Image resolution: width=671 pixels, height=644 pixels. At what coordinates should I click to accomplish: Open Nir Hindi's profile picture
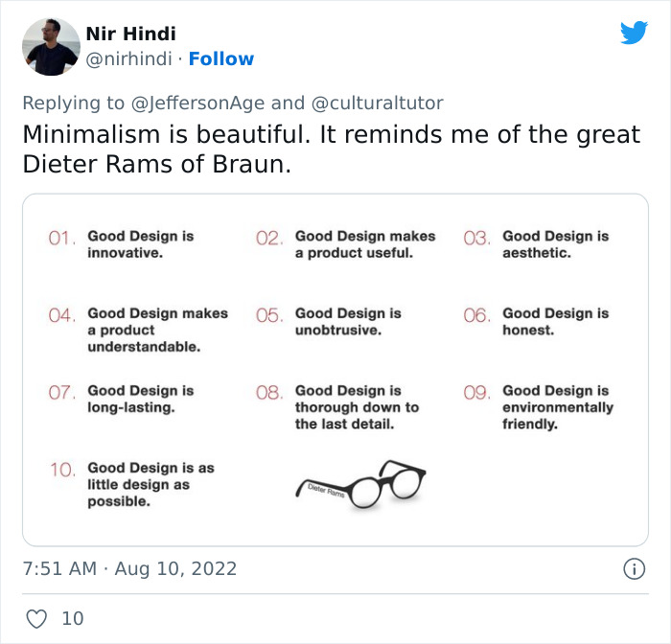[x=51, y=46]
